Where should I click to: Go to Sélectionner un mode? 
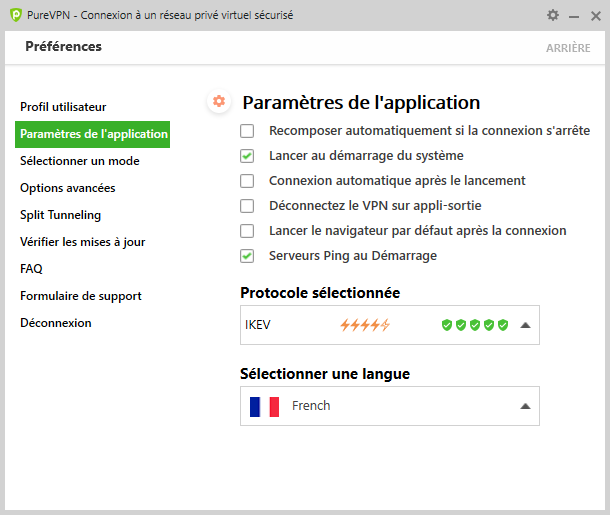(x=80, y=161)
